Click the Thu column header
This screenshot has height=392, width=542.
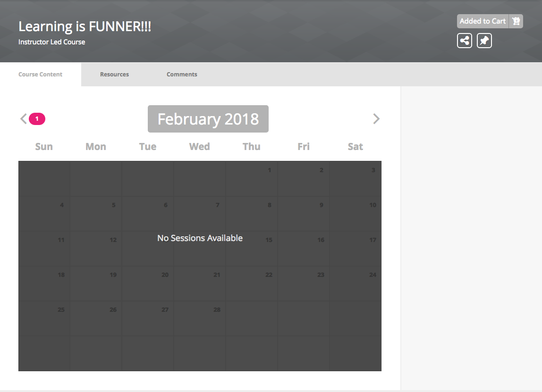pos(251,146)
